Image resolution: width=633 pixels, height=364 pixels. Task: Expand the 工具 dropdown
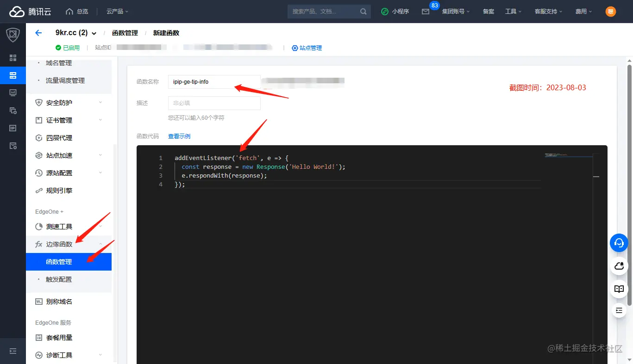pos(513,12)
